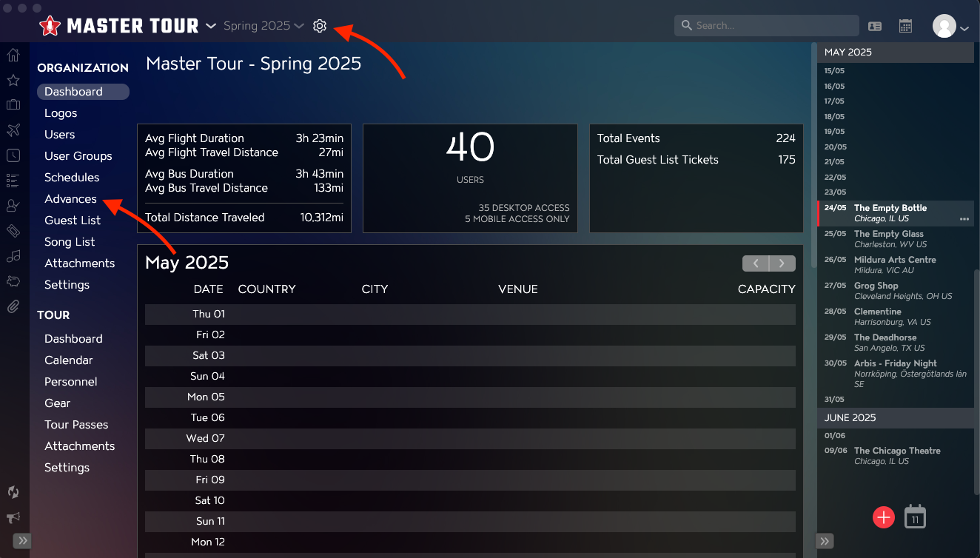The image size is (980, 558).
Task: Select Grog Shop event on 27/05
Action: pos(896,291)
